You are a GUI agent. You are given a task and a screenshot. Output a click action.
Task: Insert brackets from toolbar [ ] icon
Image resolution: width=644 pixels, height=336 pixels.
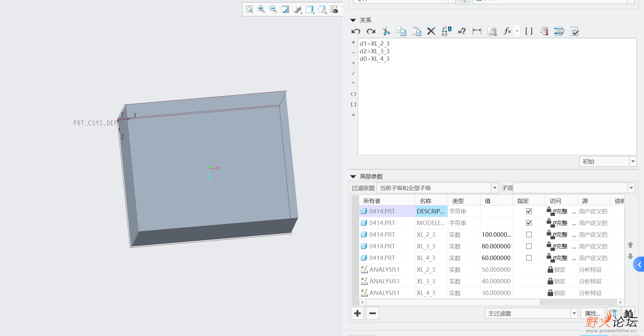click(x=529, y=31)
